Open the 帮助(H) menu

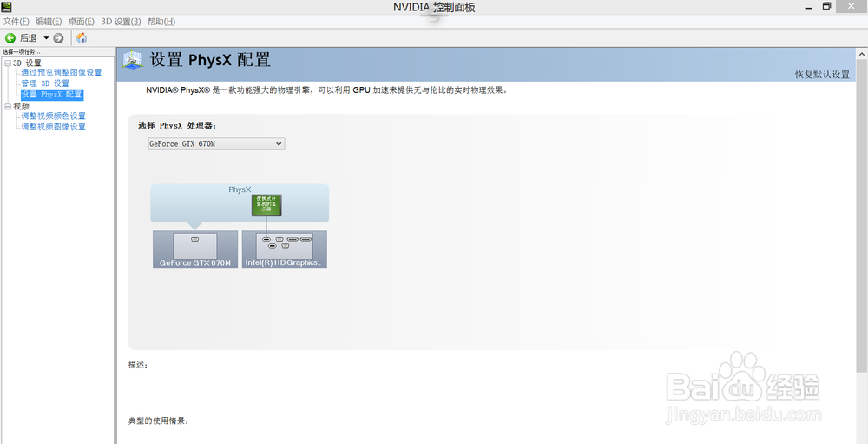[x=161, y=22]
